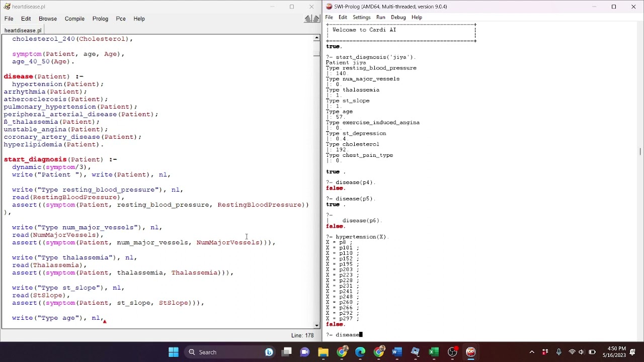
Task: Open Microsoft Word from the taskbar
Action: click(x=397, y=352)
